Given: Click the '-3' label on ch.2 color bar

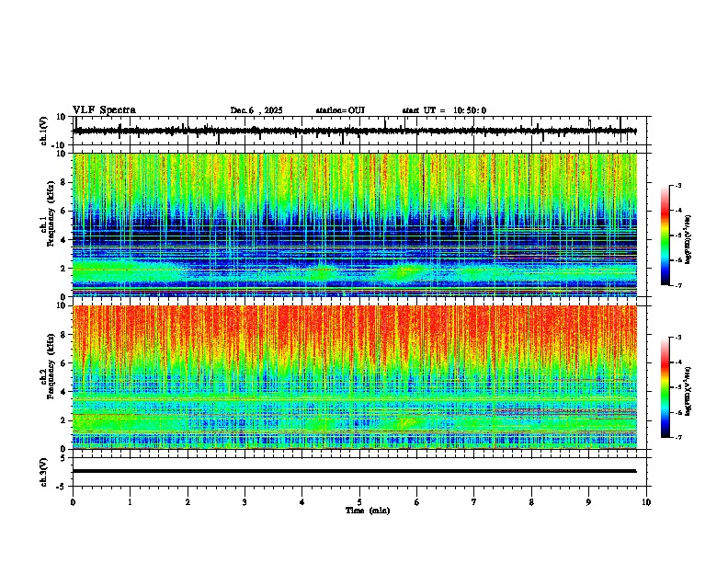Looking at the screenshot, I should pyautogui.click(x=678, y=338).
